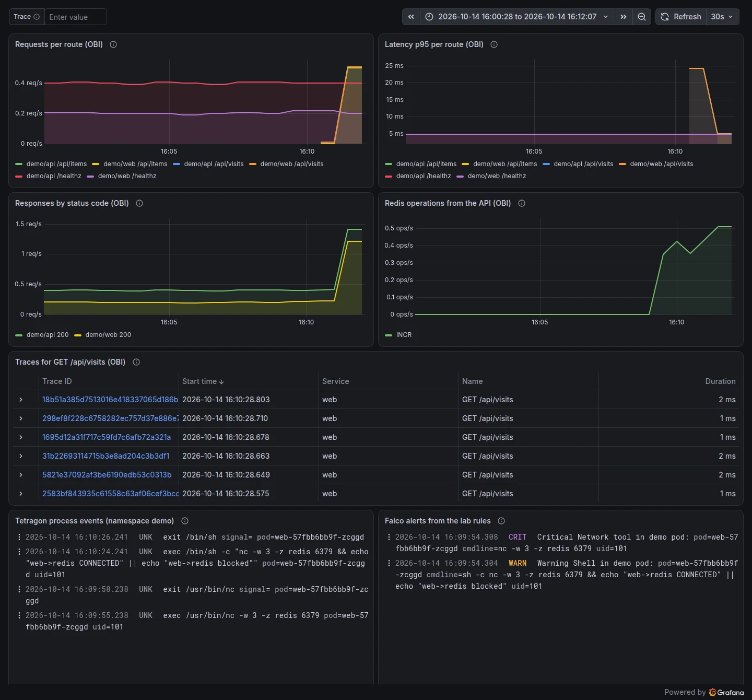Expand trace row starting 2583bf843935c61558c6
The image size is (752, 700).
21,494
